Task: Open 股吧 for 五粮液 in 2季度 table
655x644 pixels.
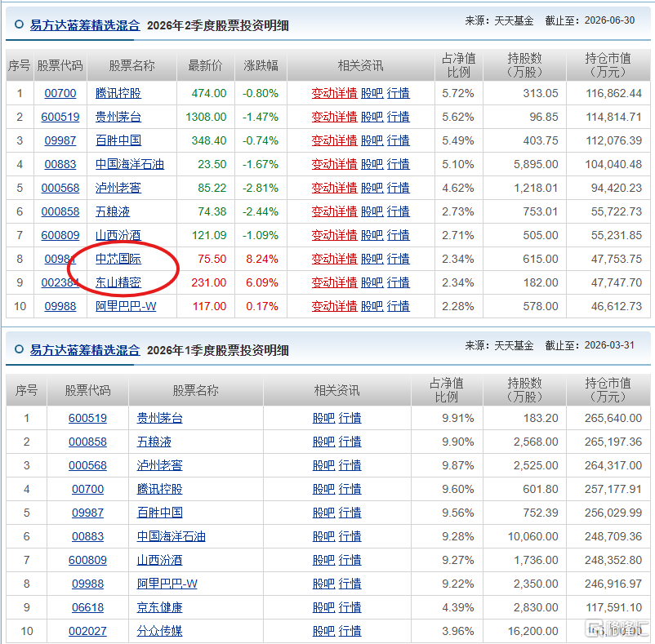Action: tap(372, 211)
